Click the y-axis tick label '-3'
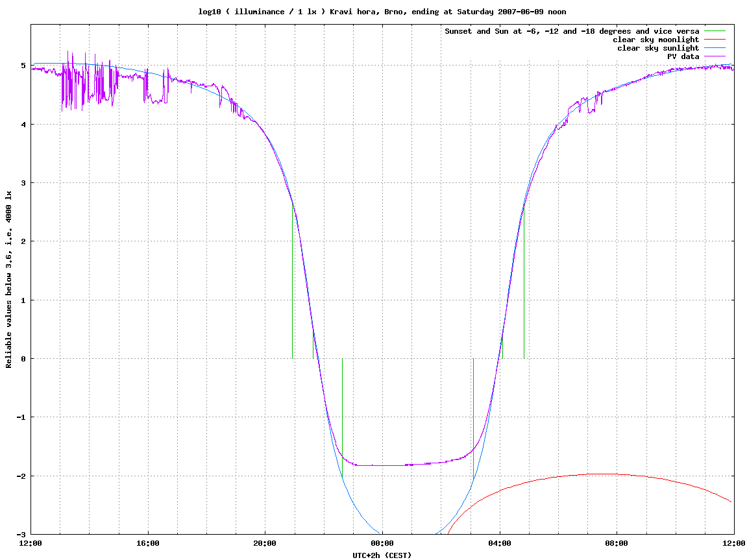Image resolution: width=747 pixels, height=560 pixels. 21,534
